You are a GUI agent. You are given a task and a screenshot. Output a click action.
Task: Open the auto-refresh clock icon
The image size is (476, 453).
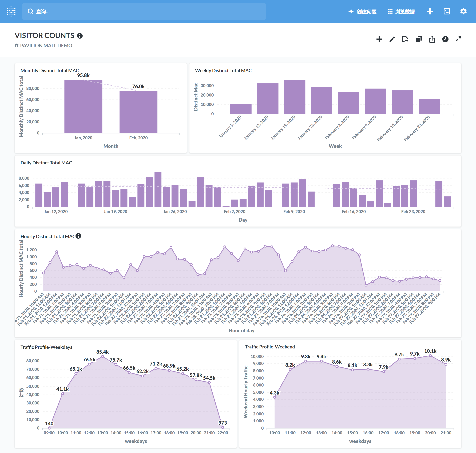445,39
